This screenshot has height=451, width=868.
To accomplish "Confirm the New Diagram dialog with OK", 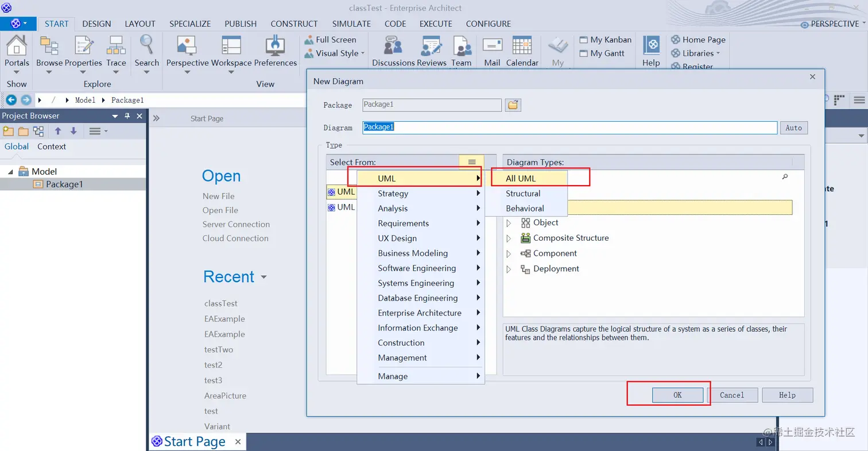I will pyautogui.click(x=677, y=395).
